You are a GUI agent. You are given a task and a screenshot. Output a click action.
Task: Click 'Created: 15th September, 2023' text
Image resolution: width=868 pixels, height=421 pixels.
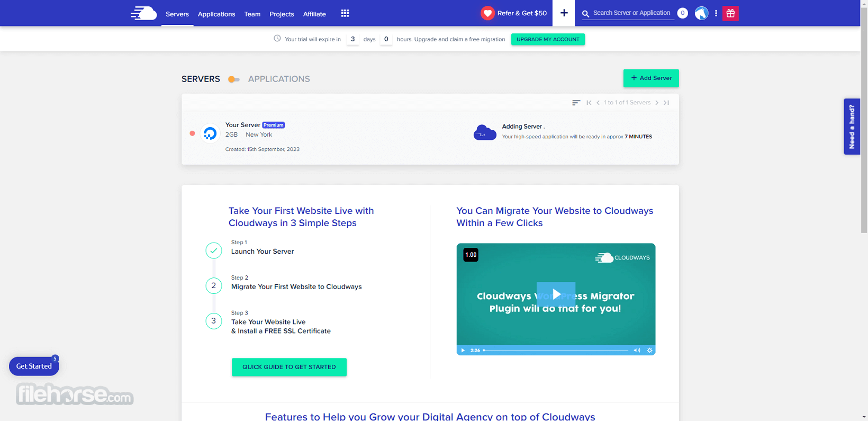click(x=263, y=149)
